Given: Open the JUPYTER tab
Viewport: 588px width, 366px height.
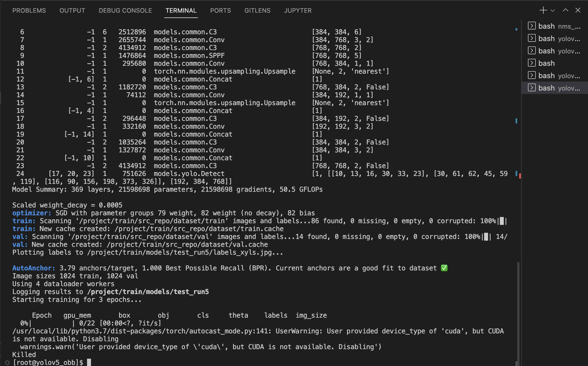Looking at the screenshot, I should [298, 10].
